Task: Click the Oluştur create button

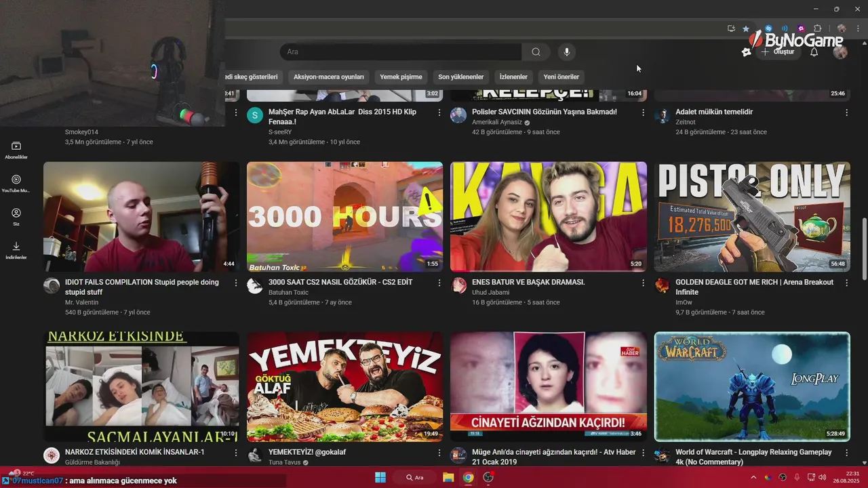Action: [777, 52]
